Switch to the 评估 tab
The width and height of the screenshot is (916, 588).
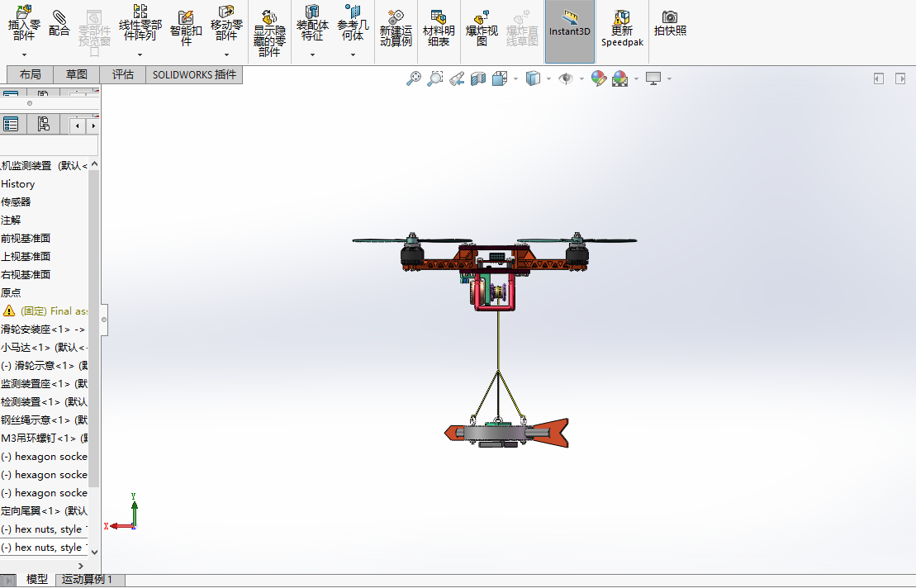coord(123,74)
